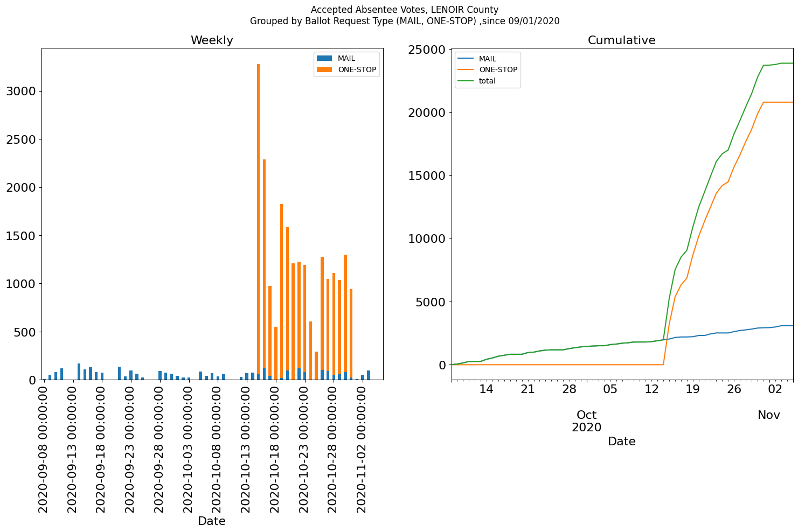Click the y-axis label 1500 in Weekly chart
This screenshot has width=798, height=532.
coord(21,236)
